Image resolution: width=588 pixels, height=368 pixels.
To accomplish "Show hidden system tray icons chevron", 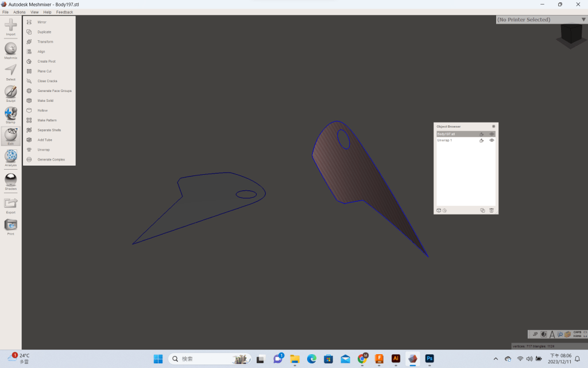I will [496, 359].
